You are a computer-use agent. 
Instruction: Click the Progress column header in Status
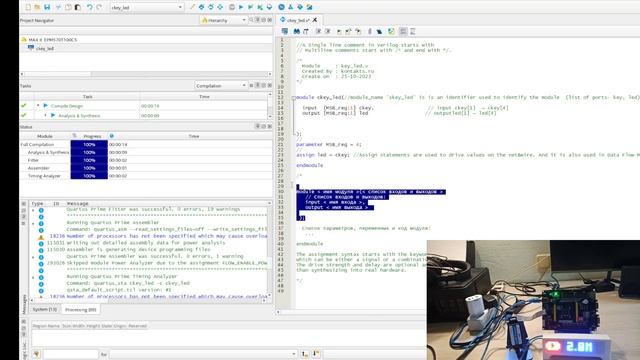pyautogui.click(x=92, y=136)
